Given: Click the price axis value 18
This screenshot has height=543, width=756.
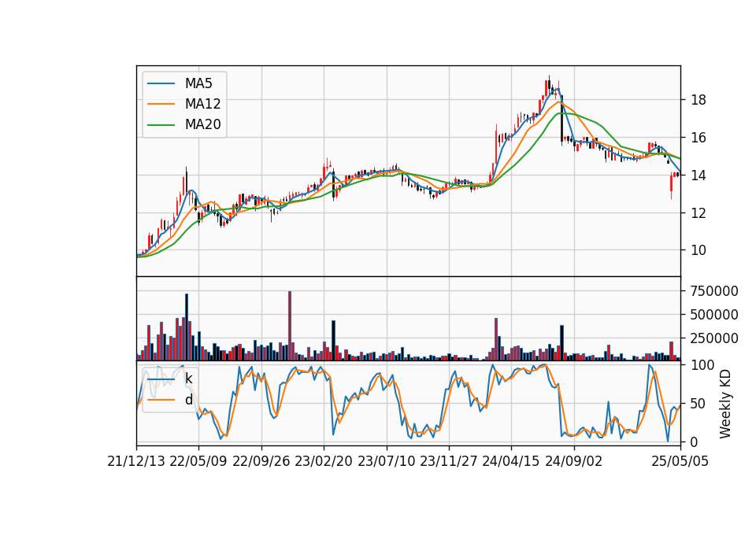Looking at the screenshot, I should pyautogui.click(x=699, y=100).
